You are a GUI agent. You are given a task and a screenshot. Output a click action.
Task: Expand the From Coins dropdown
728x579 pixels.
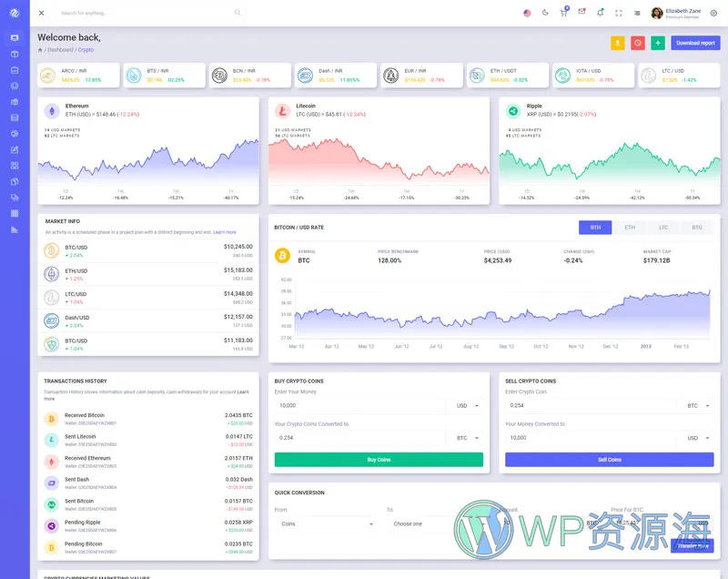[x=325, y=523]
